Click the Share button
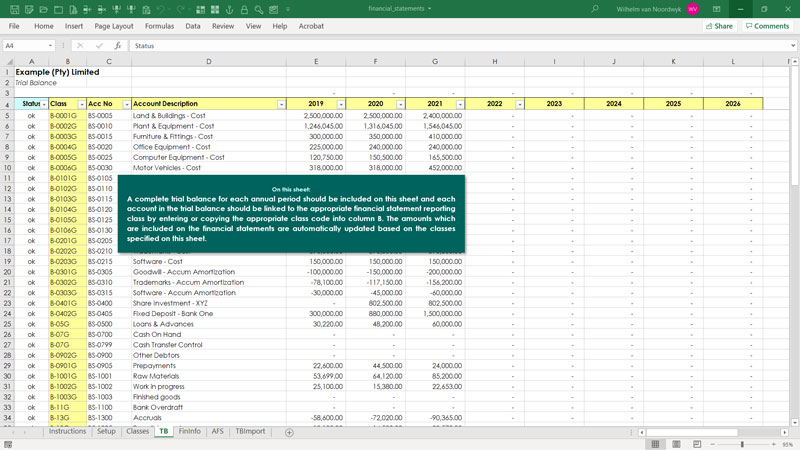 [x=718, y=26]
